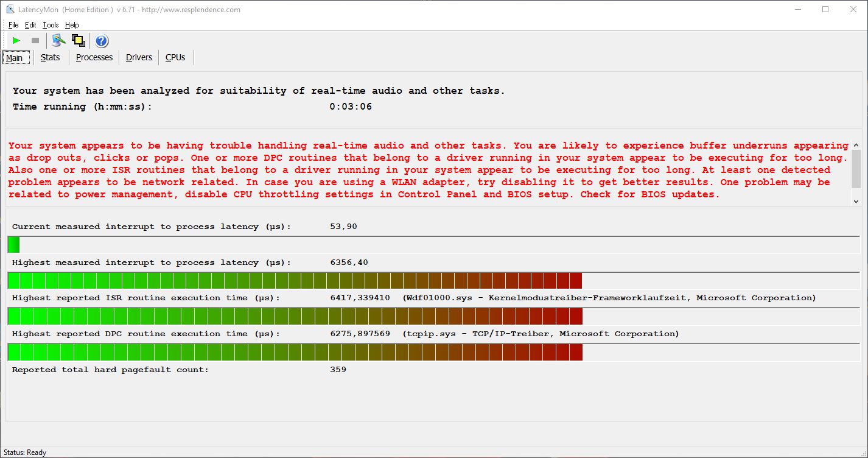This screenshot has width=868, height=458.
Task: Click the 'Highest reported DPC routine execution time' label
Action: (x=146, y=334)
